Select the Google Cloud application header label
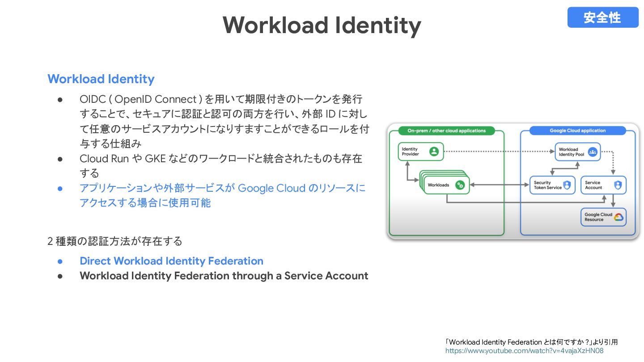644x362 pixels. pos(577,131)
